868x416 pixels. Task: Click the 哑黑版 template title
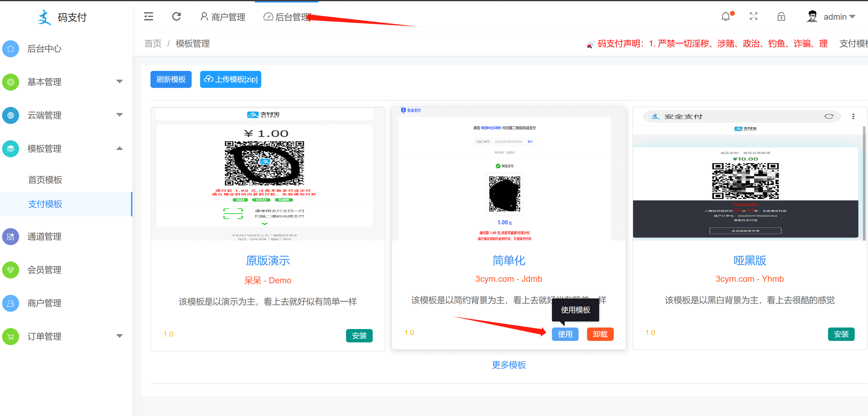[x=750, y=261]
